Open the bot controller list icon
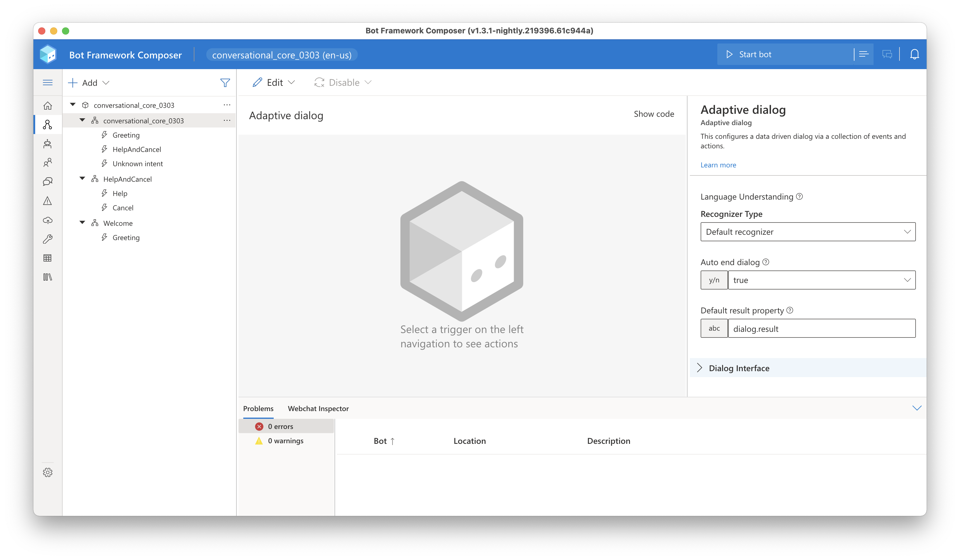 click(x=864, y=55)
